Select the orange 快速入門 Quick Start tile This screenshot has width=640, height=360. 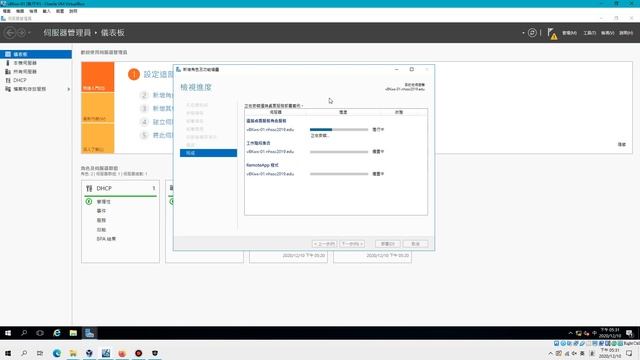click(x=98, y=77)
